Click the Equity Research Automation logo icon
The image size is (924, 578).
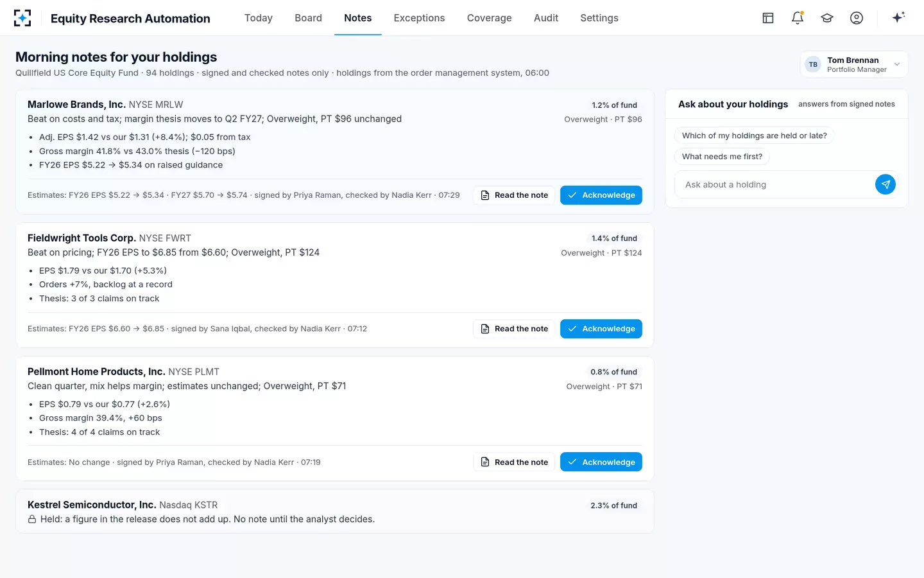pyautogui.click(x=22, y=18)
